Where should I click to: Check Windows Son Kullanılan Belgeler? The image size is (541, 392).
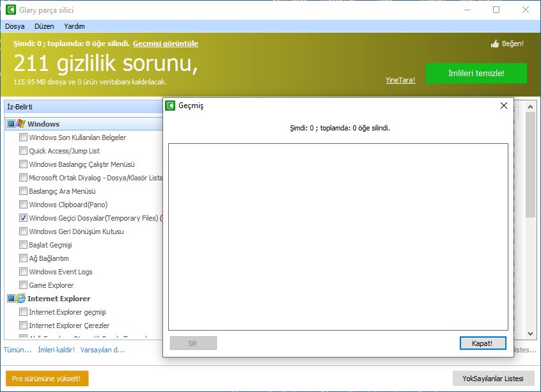coord(23,137)
